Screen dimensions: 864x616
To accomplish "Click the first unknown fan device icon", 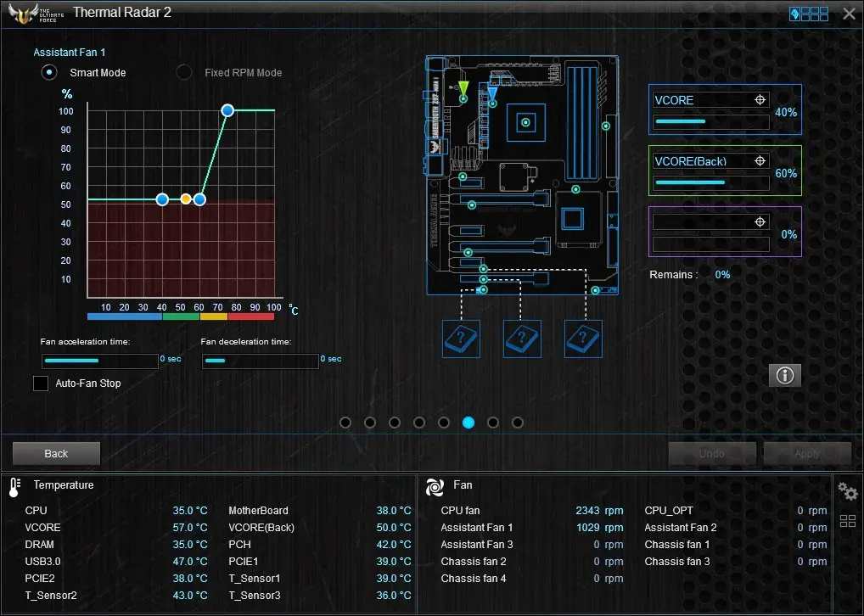I will (461, 339).
